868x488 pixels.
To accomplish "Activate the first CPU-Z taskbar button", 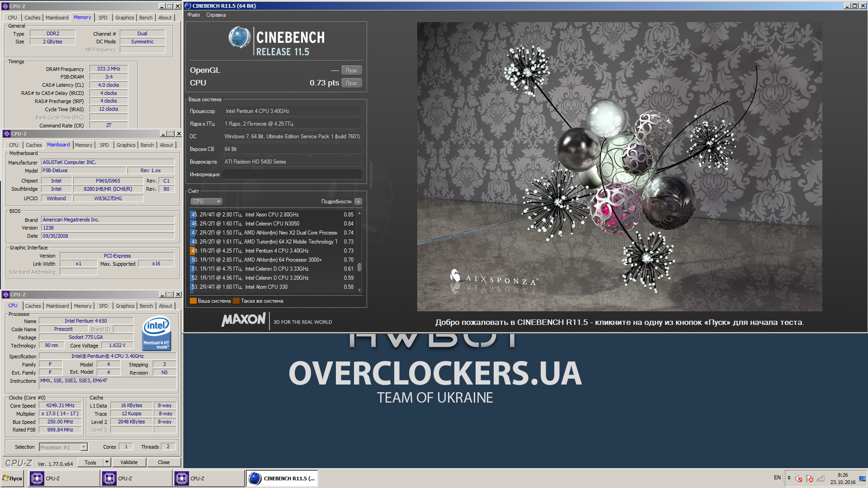I will [64, 479].
